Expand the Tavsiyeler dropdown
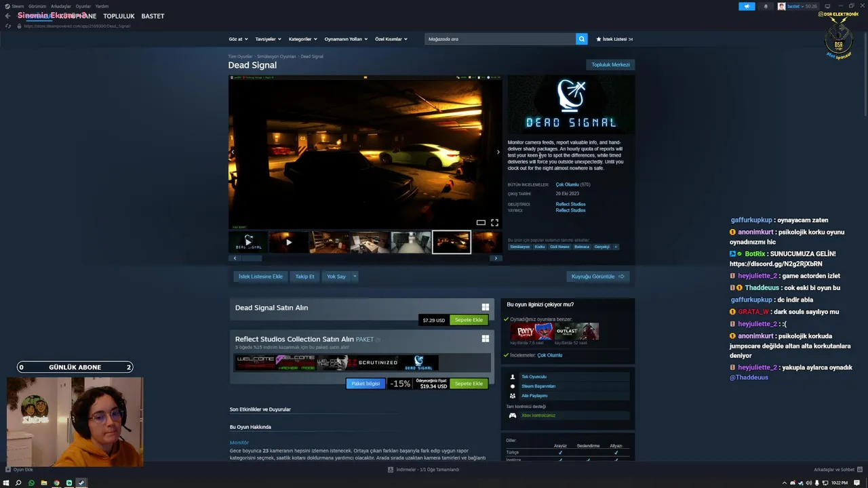This screenshot has height=488, width=868. tap(268, 39)
